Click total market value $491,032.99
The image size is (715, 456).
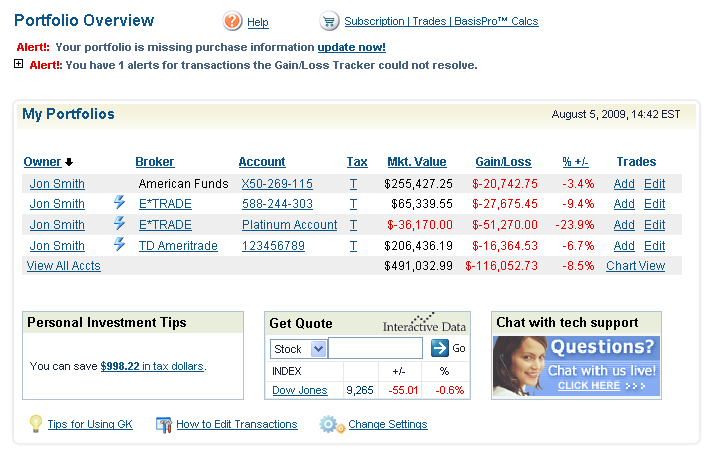click(x=418, y=266)
